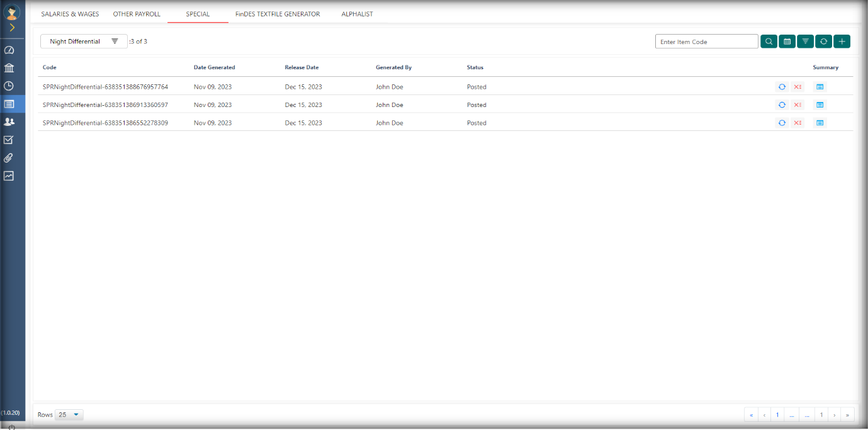Switch to the SALARIES & WAGES tab
The image size is (868, 430).
point(70,14)
